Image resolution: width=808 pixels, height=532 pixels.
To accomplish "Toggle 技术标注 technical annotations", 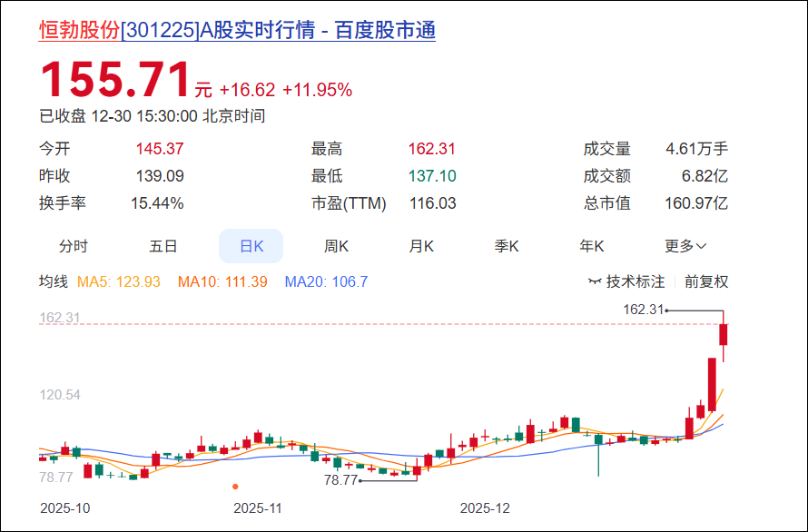I will click(626, 282).
